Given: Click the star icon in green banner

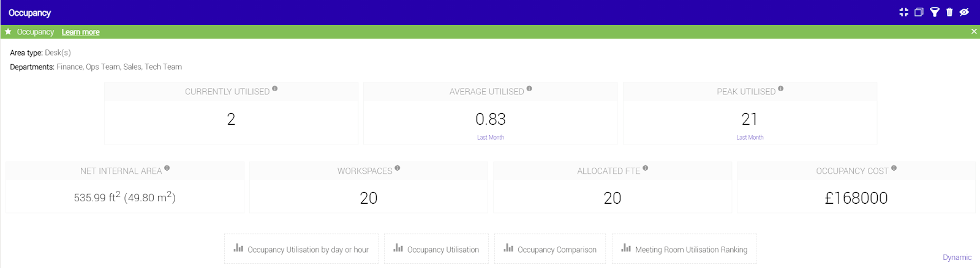Looking at the screenshot, I should (x=8, y=32).
